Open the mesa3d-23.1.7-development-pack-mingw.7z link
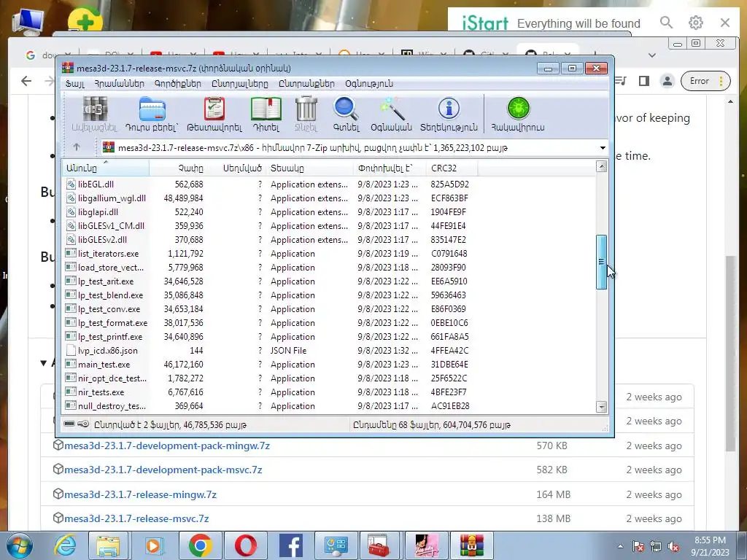The width and height of the screenshot is (747, 560). click(167, 446)
